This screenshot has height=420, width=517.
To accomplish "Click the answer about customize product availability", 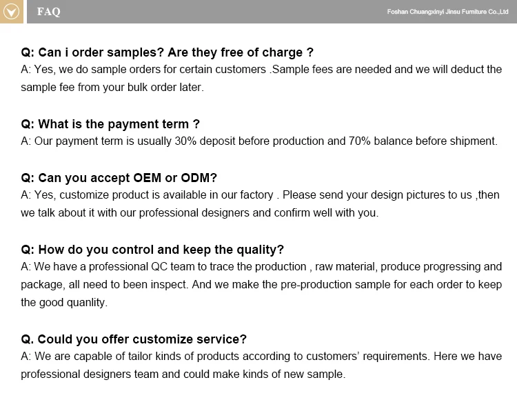I will [260, 195].
